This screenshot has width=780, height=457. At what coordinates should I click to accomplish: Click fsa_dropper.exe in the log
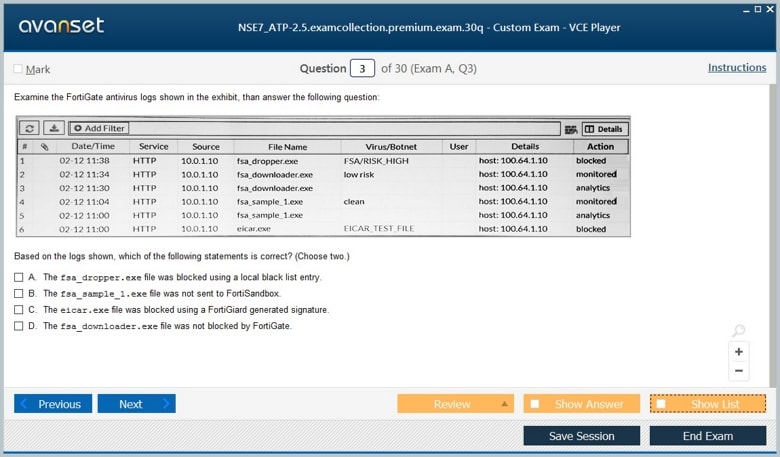pyautogui.click(x=268, y=161)
